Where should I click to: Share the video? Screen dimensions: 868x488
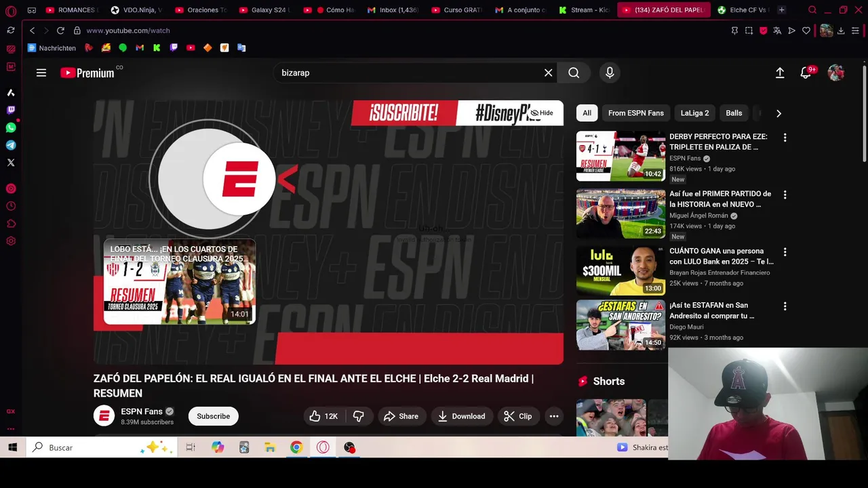click(x=401, y=416)
